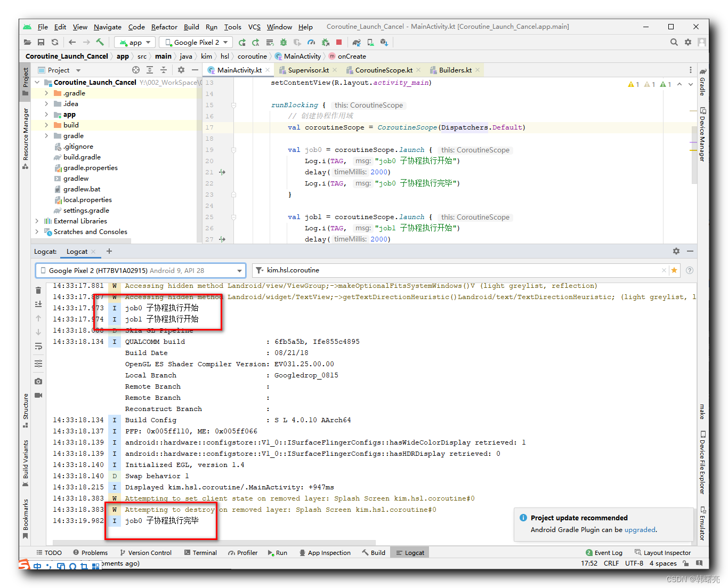Toggle the Build Variants side panel
This screenshot has height=588, width=728.
(x=25, y=463)
